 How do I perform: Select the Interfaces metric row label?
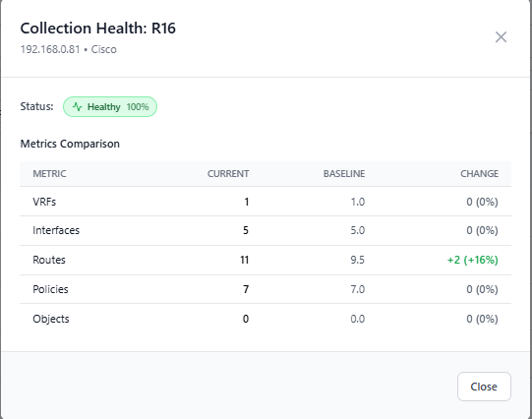56,230
